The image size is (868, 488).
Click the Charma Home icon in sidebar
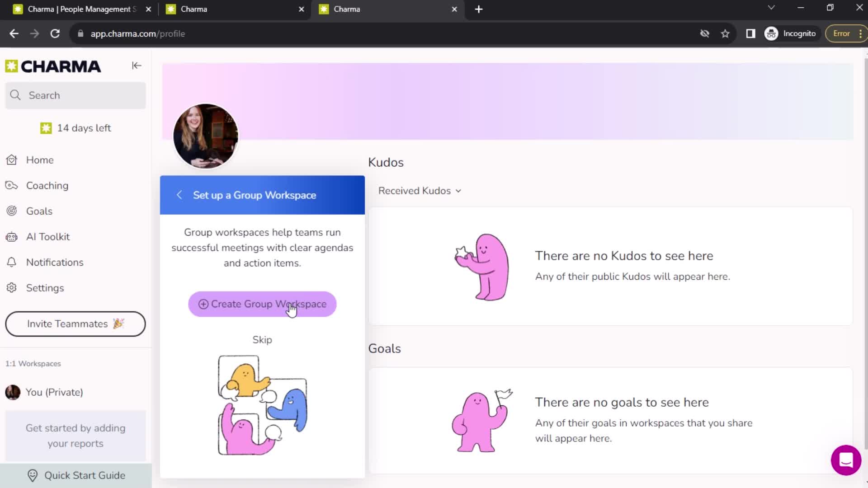14,160
